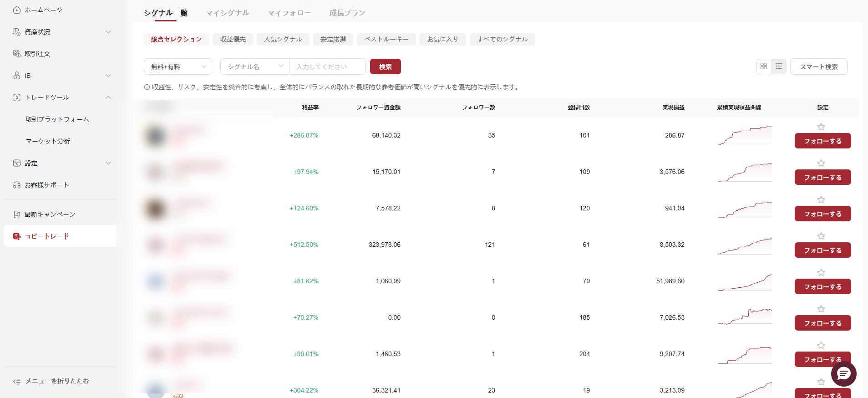868x398 pixels.
Task: Open the 取引プラットフォーム submenu item
Action: coord(57,119)
